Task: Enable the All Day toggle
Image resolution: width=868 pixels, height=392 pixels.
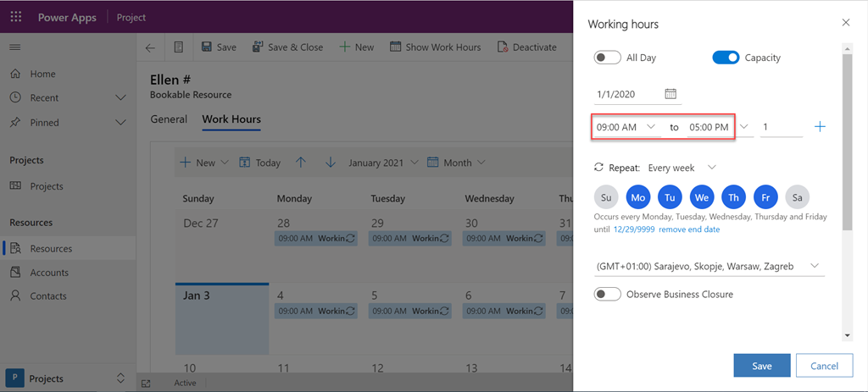Action: click(x=607, y=58)
